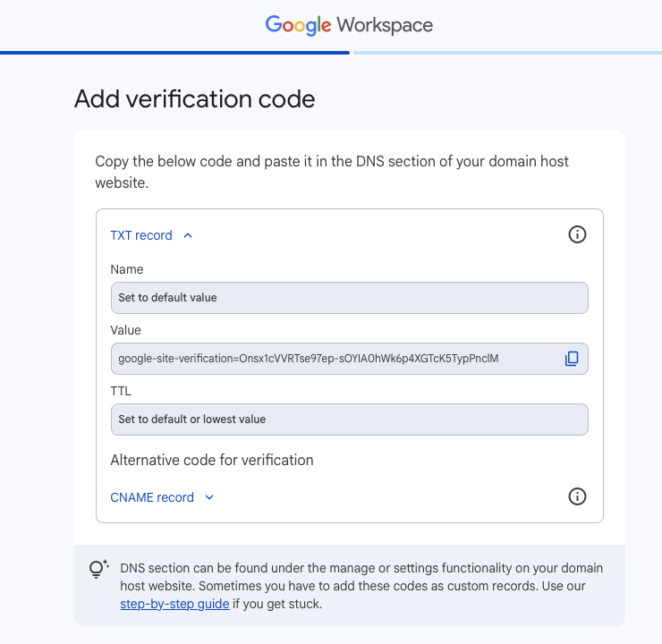Click the Add verification code heading
This screenshot has height=644, width=662.
(x=195, y=98)
